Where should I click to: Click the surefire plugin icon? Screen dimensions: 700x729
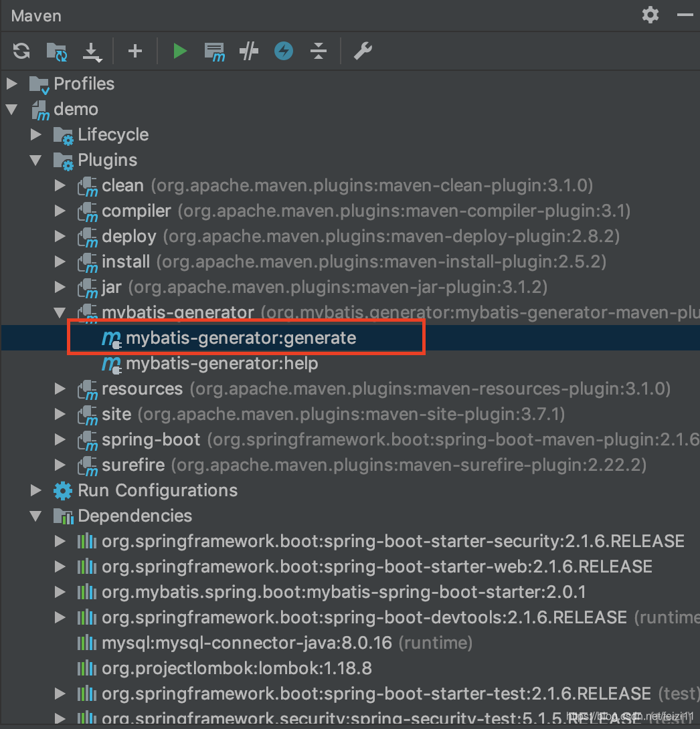click(x=88, y=466)
